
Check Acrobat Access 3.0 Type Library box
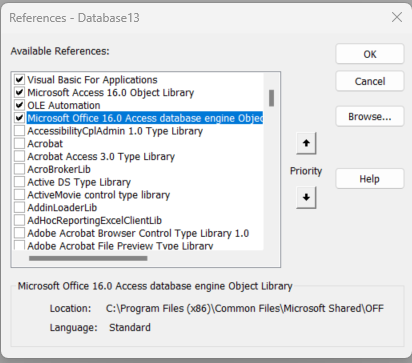(x=19, y=156)
